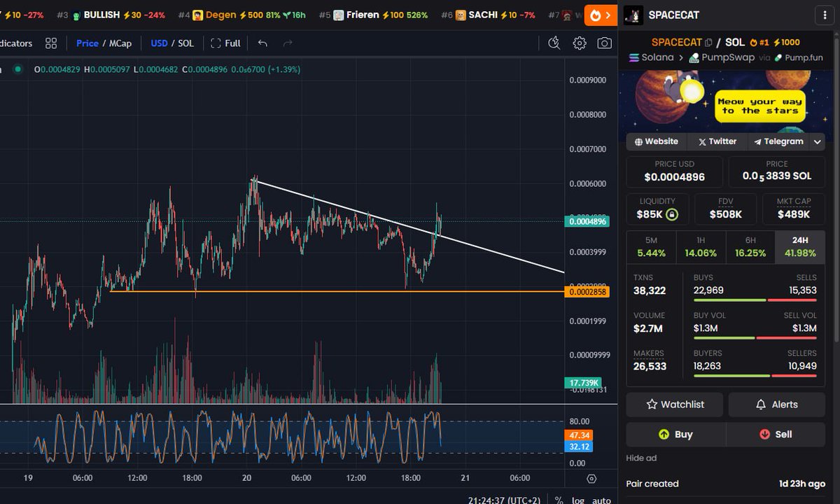Click the SPACECAT cat avatar icon
Screen dimensions: 840x504
click(x=633, y=15)
